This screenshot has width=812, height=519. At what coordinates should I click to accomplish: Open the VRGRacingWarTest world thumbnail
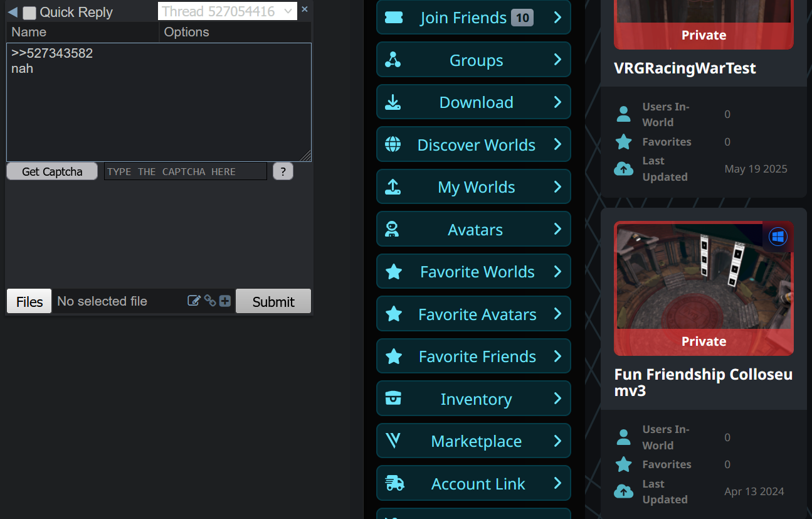click(704, 24)
